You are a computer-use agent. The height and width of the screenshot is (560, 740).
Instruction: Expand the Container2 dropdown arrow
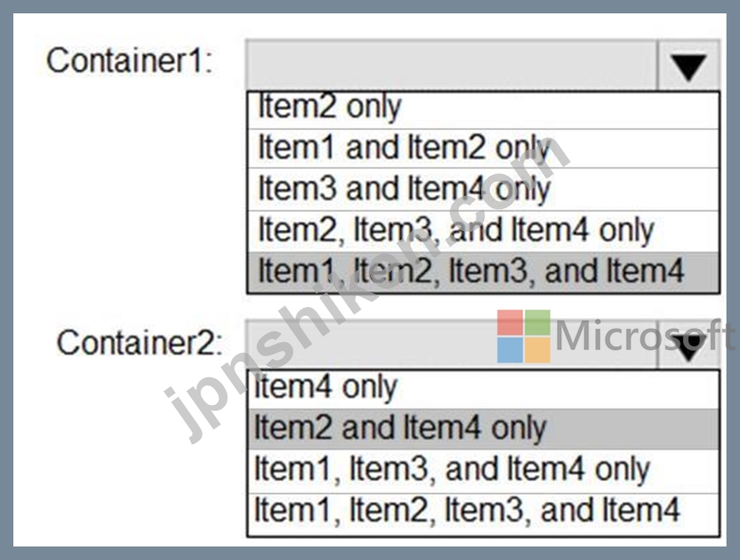click(688, 345)
